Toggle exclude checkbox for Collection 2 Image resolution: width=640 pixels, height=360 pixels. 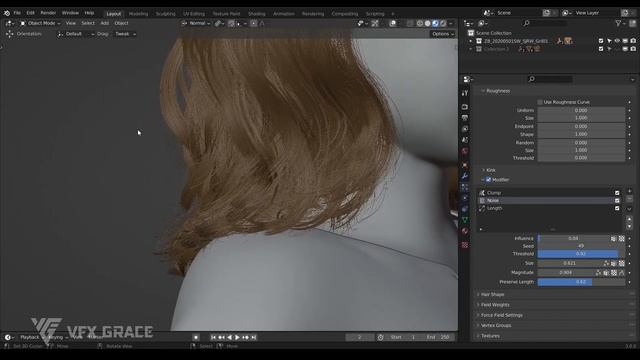point(601,49)
